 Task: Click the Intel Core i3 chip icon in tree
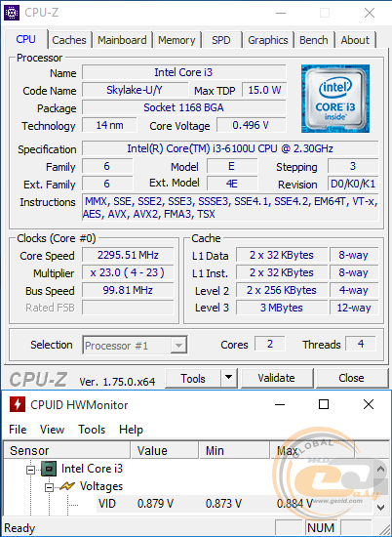coord(49,469)
